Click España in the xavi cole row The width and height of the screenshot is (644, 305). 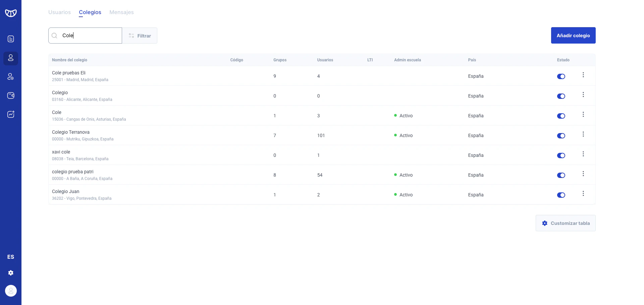[476, 156]
